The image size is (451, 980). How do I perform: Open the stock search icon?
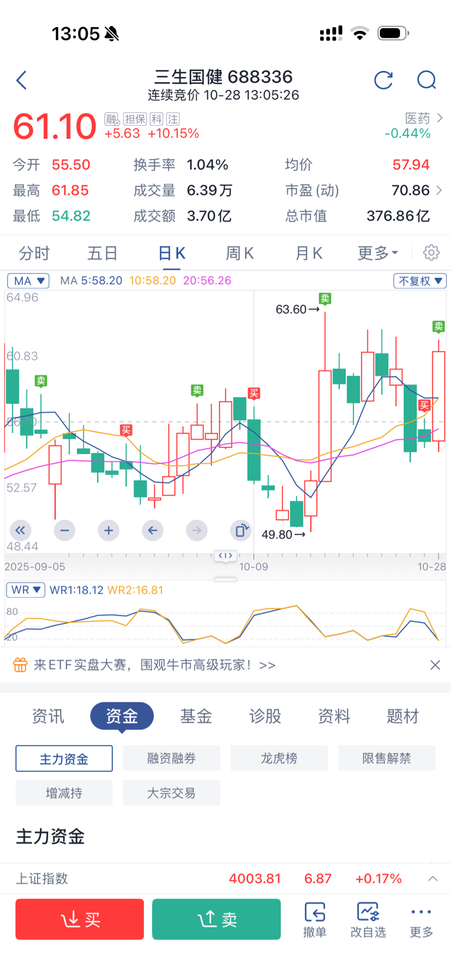(x=426, y=80)
